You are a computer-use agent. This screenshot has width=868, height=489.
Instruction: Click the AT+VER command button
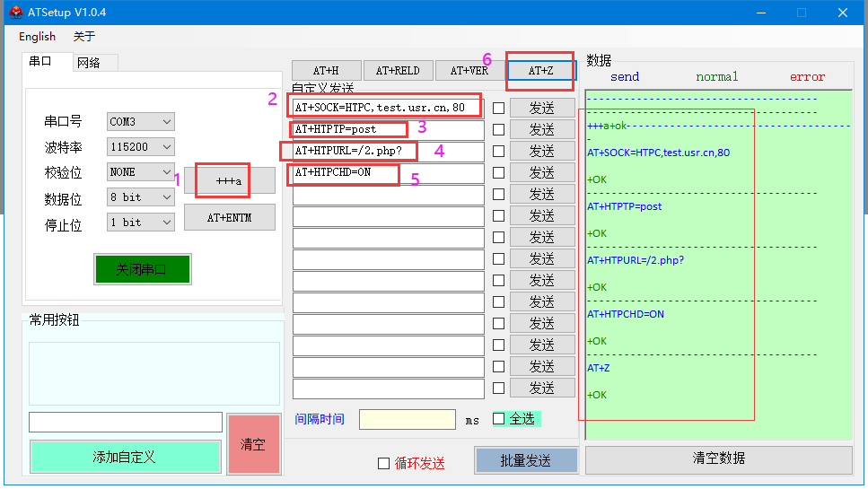(x=469, y=71)
